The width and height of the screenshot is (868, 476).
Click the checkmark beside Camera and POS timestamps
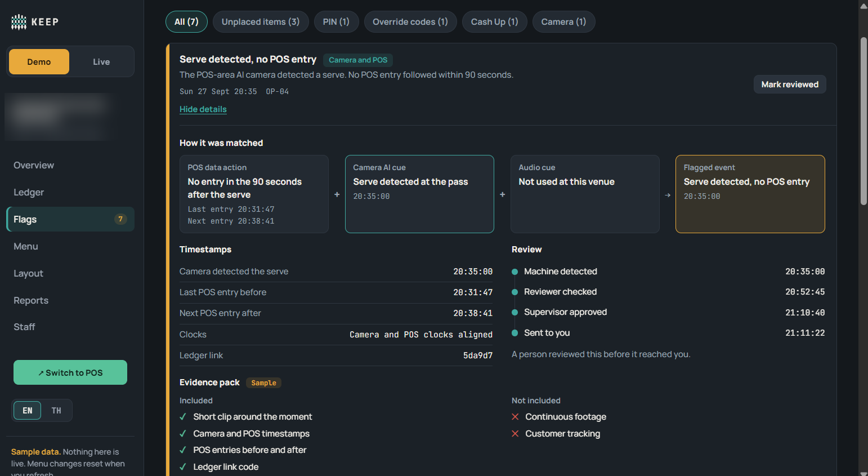[183, 434]
